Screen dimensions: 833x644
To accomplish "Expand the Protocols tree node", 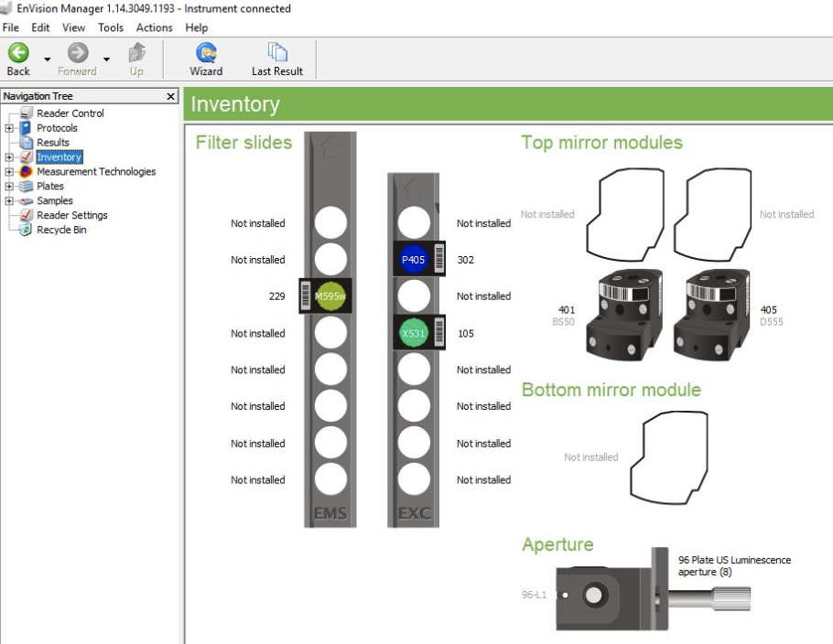I will [x=9, y=128].
